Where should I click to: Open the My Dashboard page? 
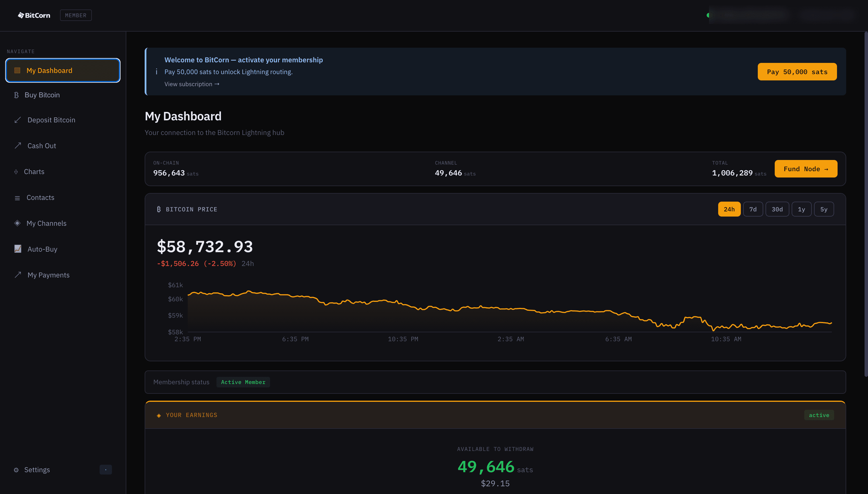click(63, 70)
